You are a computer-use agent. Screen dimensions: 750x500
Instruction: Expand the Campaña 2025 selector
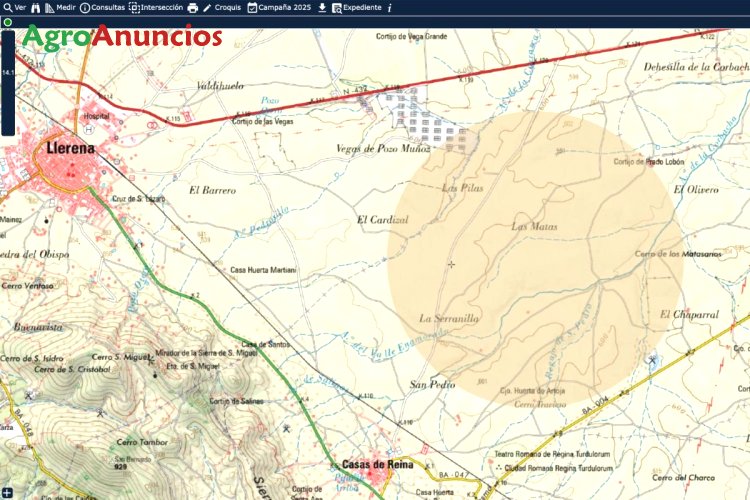point(281,7)
